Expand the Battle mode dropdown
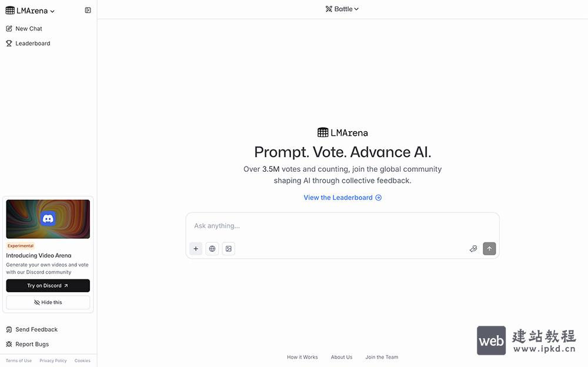This screenshot has width=588, height=367. pos(342,9)
